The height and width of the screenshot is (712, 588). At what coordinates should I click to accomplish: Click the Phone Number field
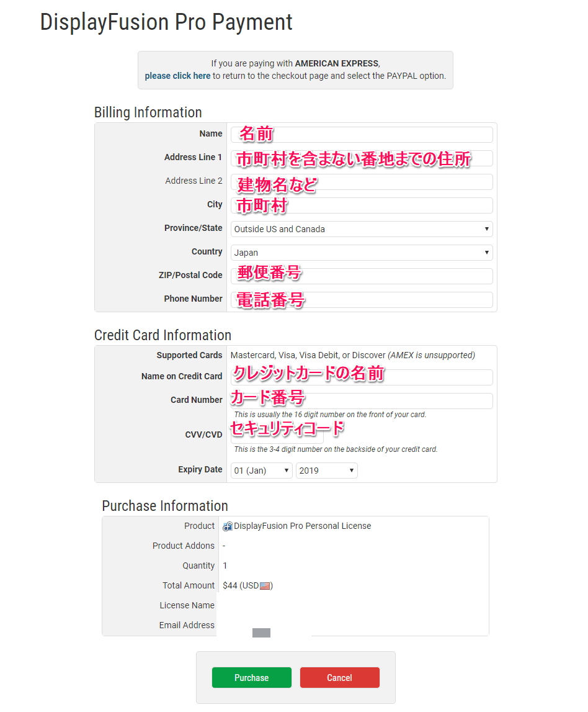click(x=362, y=300)
